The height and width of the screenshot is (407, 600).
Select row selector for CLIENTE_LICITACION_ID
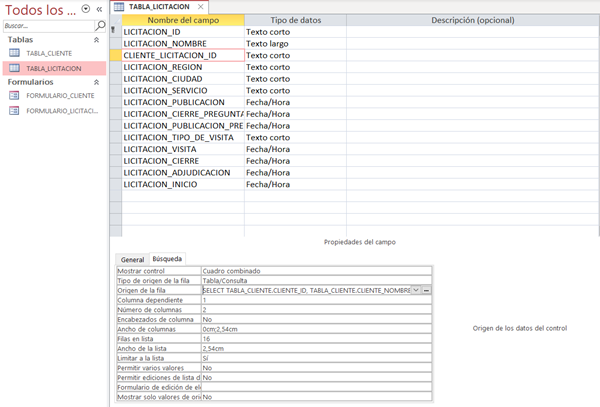point(114,55)
